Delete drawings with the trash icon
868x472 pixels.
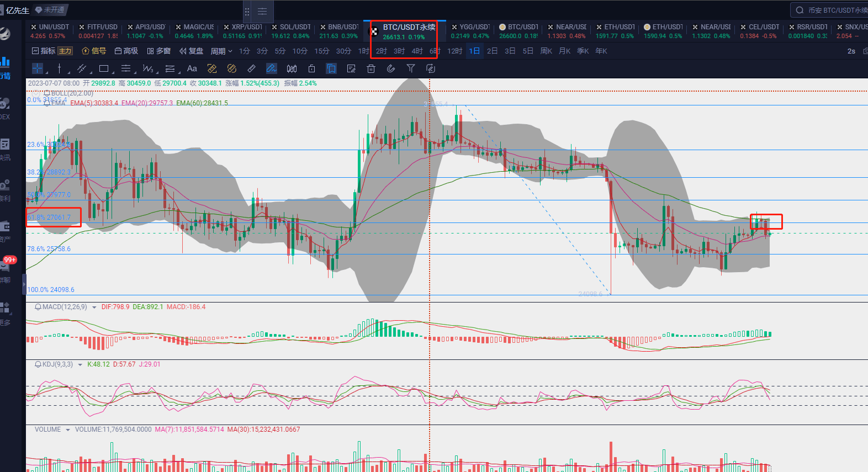pos(371,68)
